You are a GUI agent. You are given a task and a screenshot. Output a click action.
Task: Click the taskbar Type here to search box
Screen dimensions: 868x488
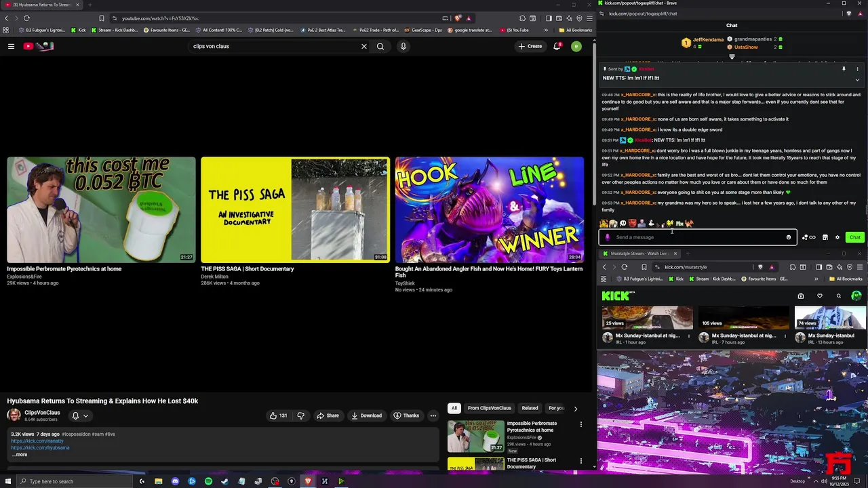pos(76,481)
